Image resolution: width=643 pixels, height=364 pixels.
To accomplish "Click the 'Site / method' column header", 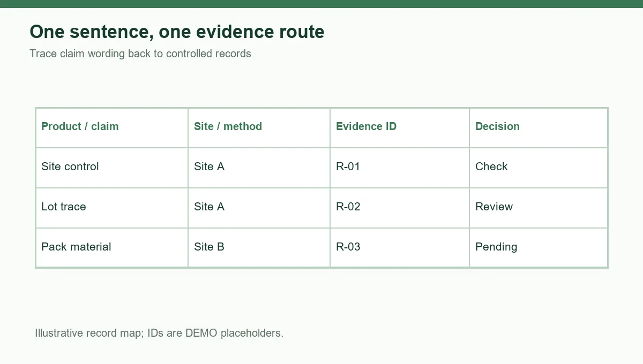I will click(259, 127).
